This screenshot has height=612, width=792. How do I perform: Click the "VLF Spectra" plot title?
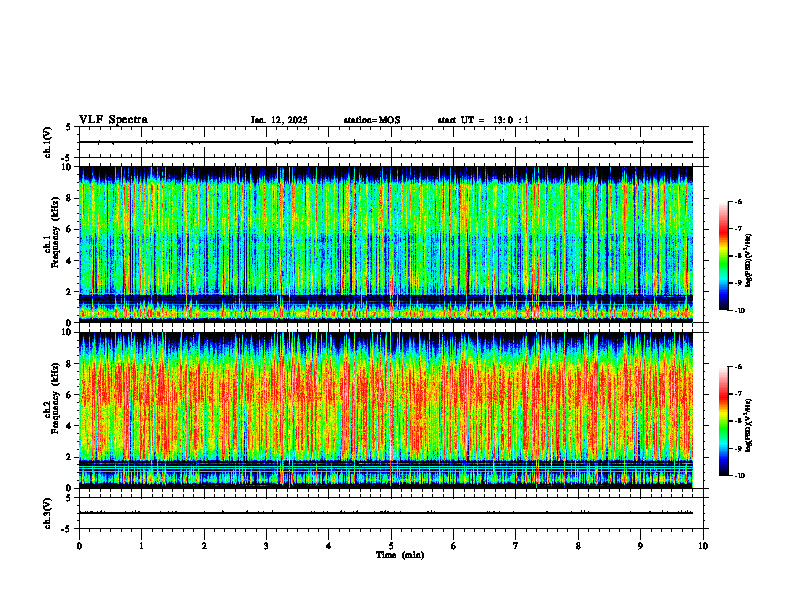pyautogui.click(x=113, y=120)
